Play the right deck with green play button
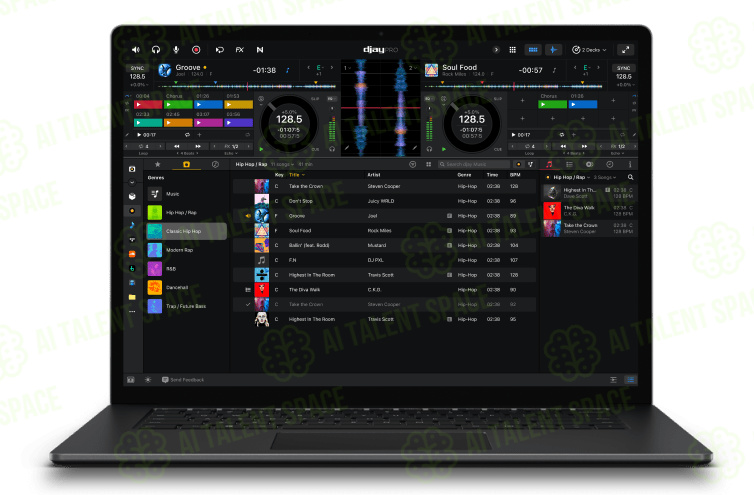 click(x=443, y=149)
